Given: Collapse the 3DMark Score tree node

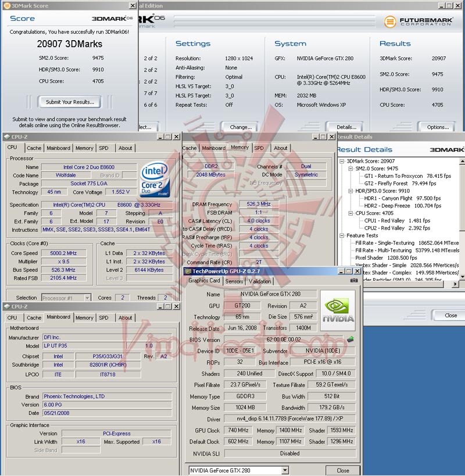Looking at the screenshot, I should (342, 161).
